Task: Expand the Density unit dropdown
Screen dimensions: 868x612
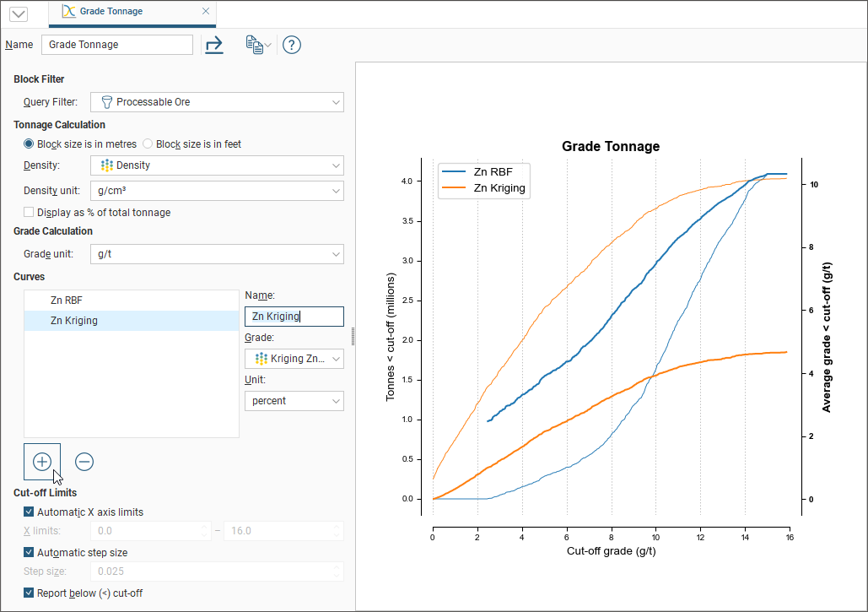Action: pyautogui.click(x=218, y=191)
